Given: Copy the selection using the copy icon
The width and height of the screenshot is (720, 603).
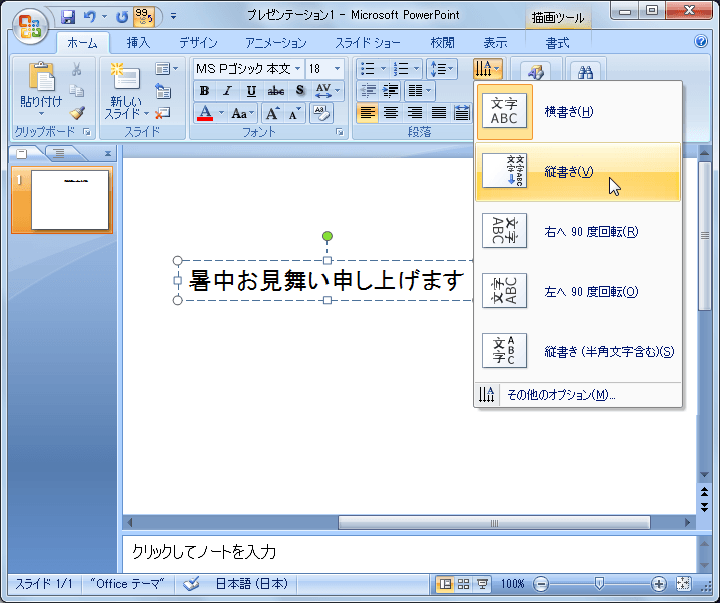Looking at the screenshot, I should [x=77, y=91].
